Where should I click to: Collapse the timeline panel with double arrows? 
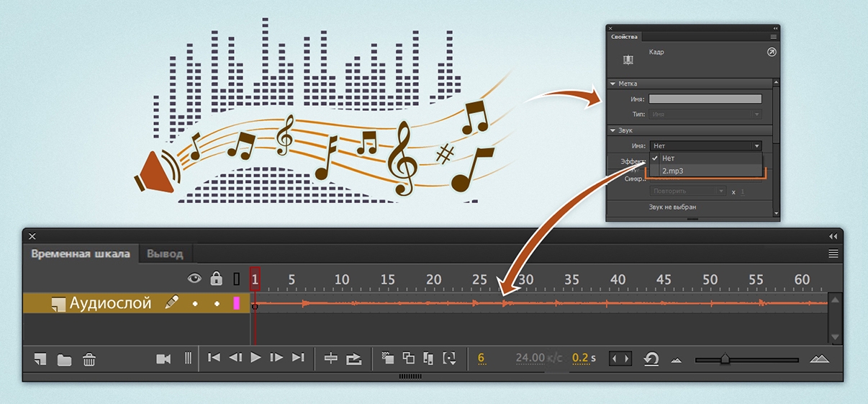833,236
